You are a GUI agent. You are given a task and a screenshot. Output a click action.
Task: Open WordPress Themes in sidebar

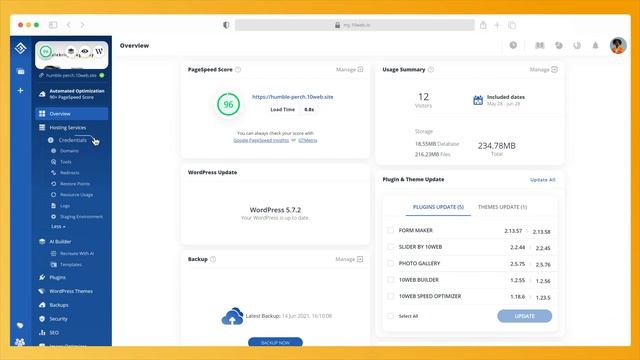[72, 291]
